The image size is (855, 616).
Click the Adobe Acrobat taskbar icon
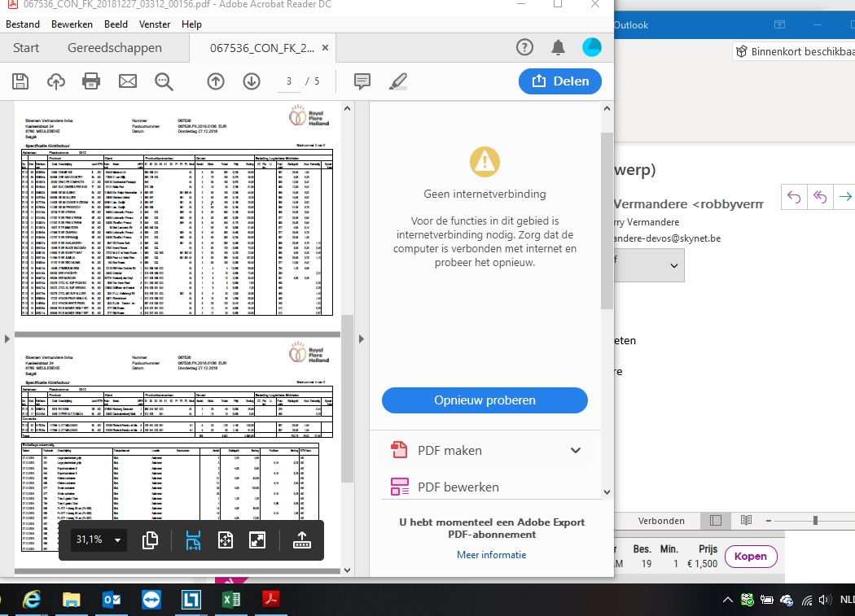(x=271, y=600)
